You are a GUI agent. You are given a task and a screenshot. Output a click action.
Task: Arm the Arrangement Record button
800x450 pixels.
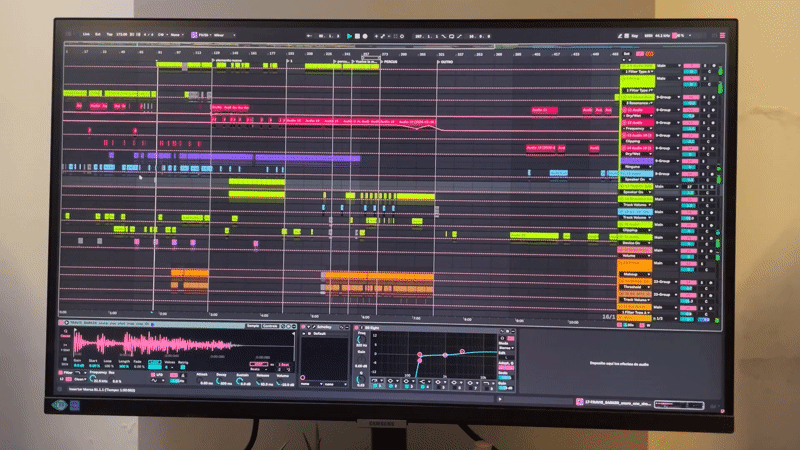coord(365,36)
